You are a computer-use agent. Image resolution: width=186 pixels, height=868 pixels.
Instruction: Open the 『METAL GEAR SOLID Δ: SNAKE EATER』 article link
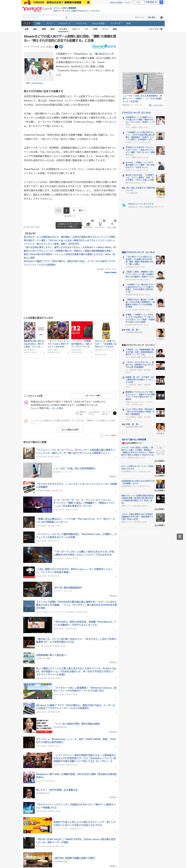coord(76,841)
